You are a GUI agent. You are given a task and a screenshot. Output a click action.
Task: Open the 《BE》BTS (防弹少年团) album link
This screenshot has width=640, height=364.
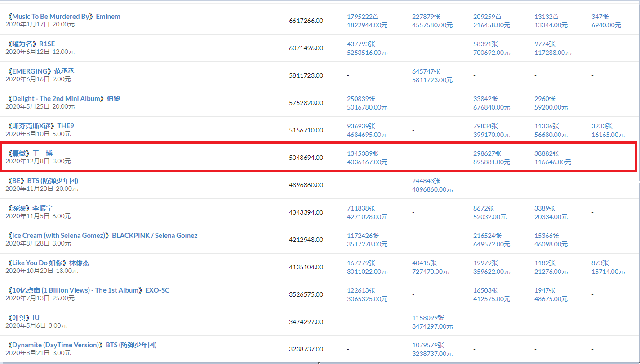tap(43, 181)
